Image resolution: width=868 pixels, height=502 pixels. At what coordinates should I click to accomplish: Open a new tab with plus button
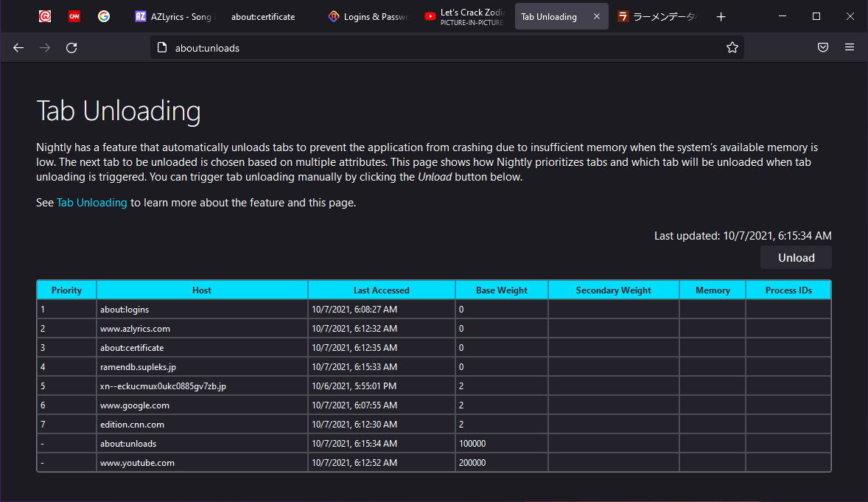721,16
